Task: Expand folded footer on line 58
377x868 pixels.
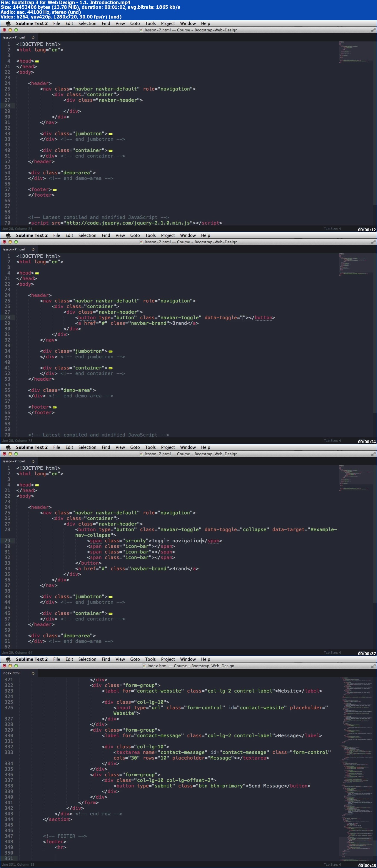Action: coord(55,407)
